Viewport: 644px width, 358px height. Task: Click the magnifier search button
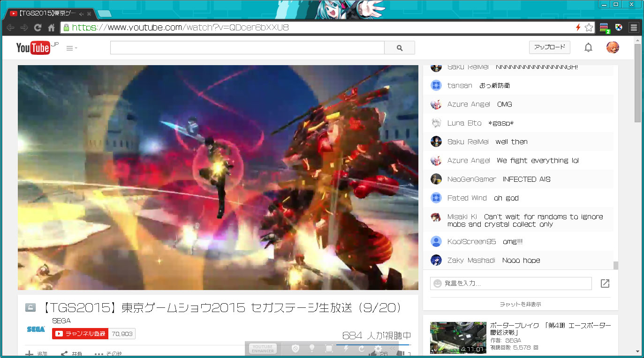click(400, 48)
